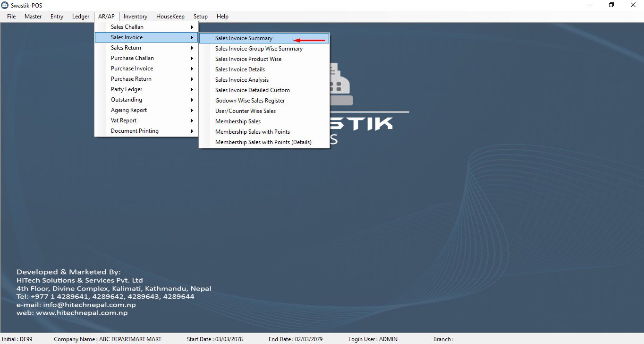Click the Swastik-POS title bar app icon

5,5
